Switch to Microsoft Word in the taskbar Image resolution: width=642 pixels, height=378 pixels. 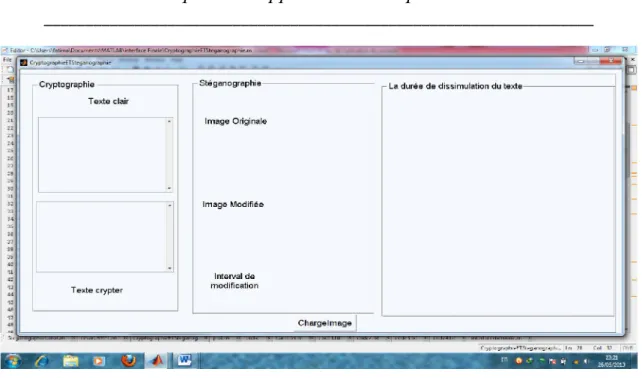coord(185,361)
